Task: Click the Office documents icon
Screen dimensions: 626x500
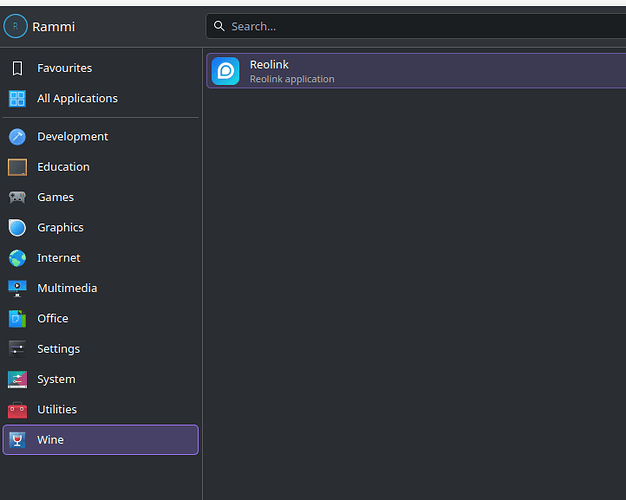Action: coord(17,319)
